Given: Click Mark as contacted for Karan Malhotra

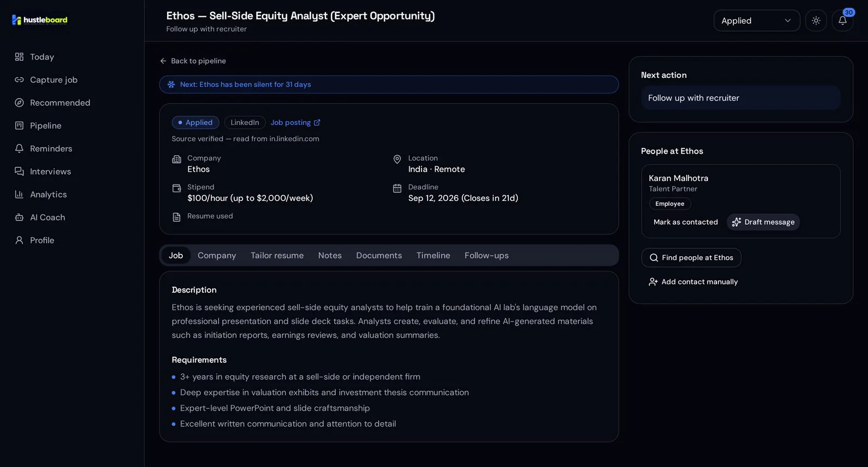Looking at the screenshot, I should click(686, 222).
